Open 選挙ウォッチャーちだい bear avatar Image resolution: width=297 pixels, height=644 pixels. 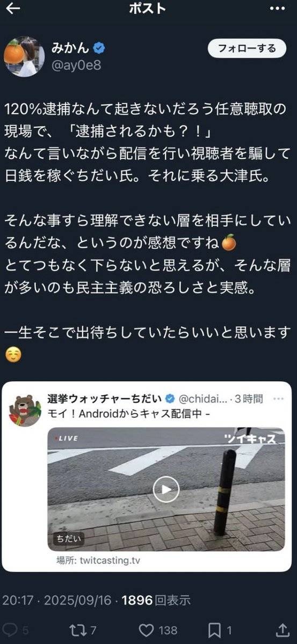tap(25, 411)
